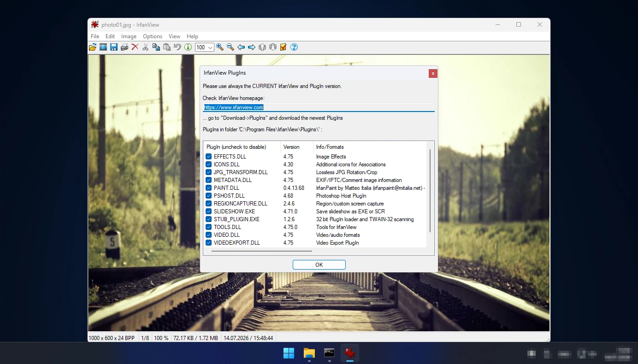Click the Open file folder icon
Viewport: 638px width, 364px height.
coord(93,47)
